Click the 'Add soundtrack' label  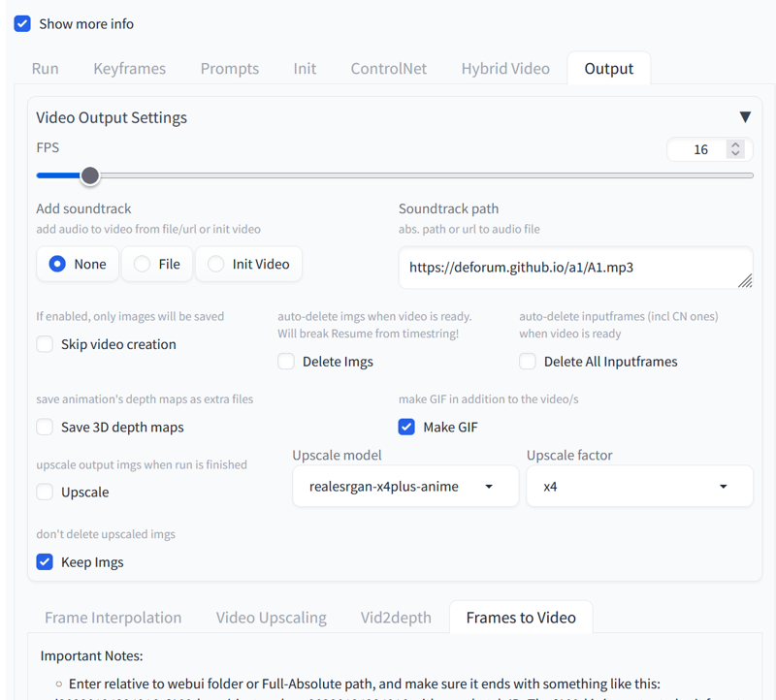click(x=83, y=208)
